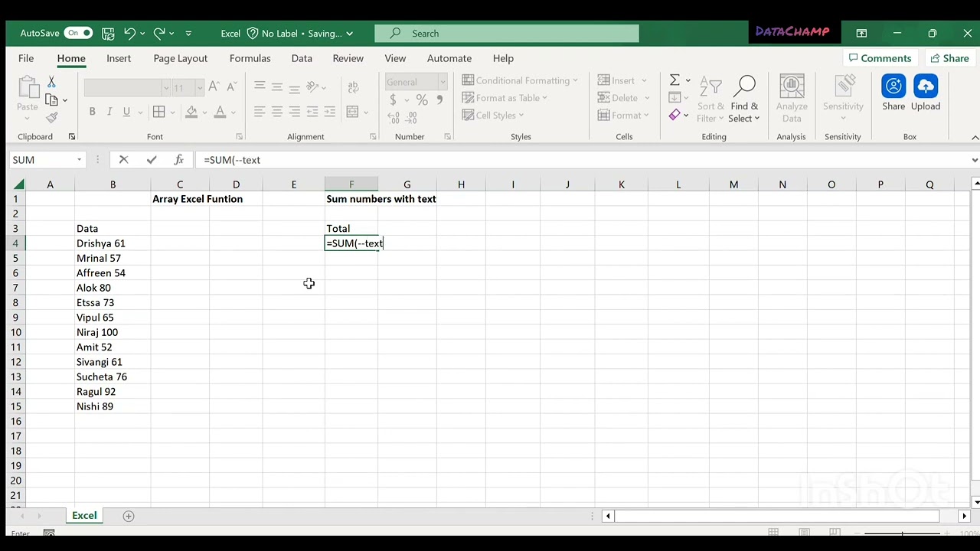Click the Percent Style icon

pyautogui.click(x=422, y=99)
